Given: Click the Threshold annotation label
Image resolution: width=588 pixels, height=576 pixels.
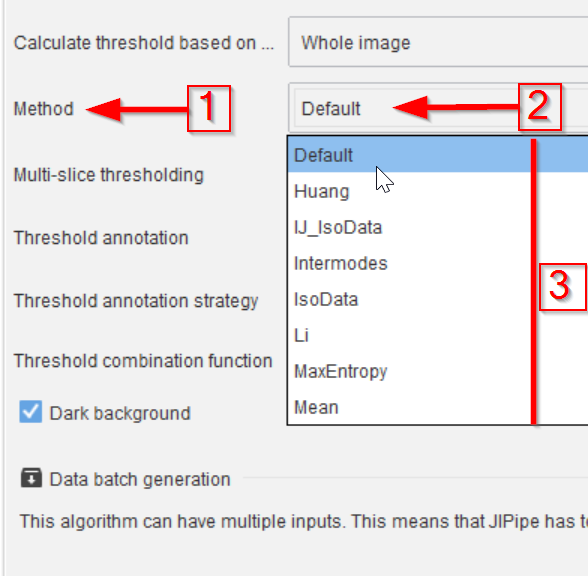Looking at the screenshot, I should [101, 238].
